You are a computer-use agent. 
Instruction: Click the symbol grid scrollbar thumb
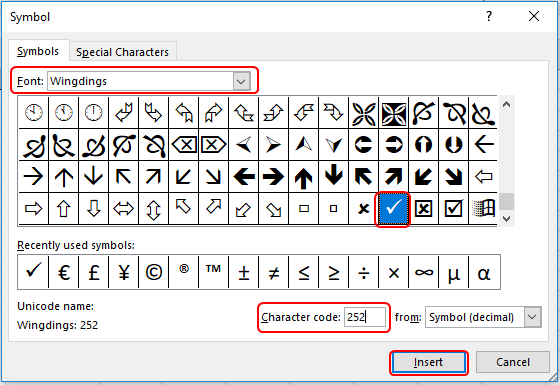tap(506, 201)
